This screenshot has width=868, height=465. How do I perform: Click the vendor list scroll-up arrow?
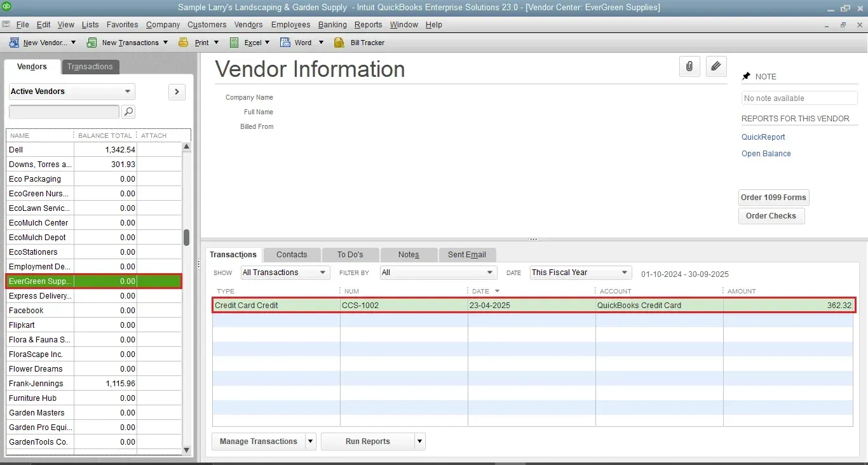point(186,147)
